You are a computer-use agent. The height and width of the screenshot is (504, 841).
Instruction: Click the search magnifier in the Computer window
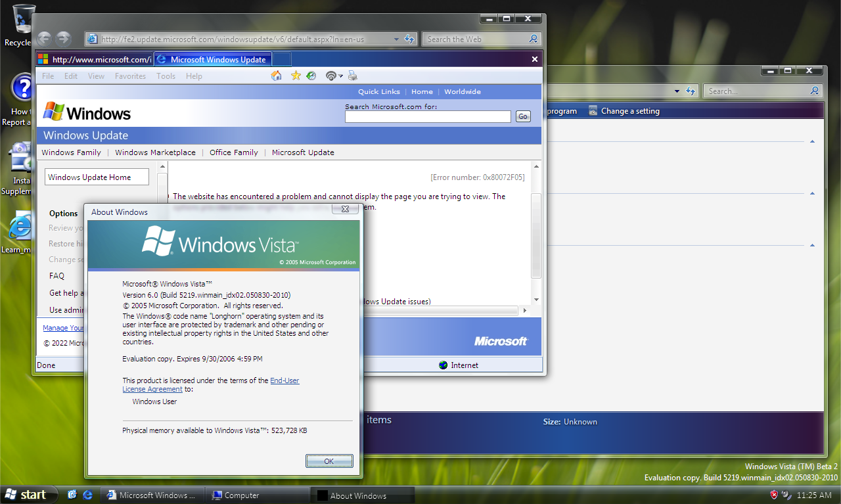(x=815, y=91)
